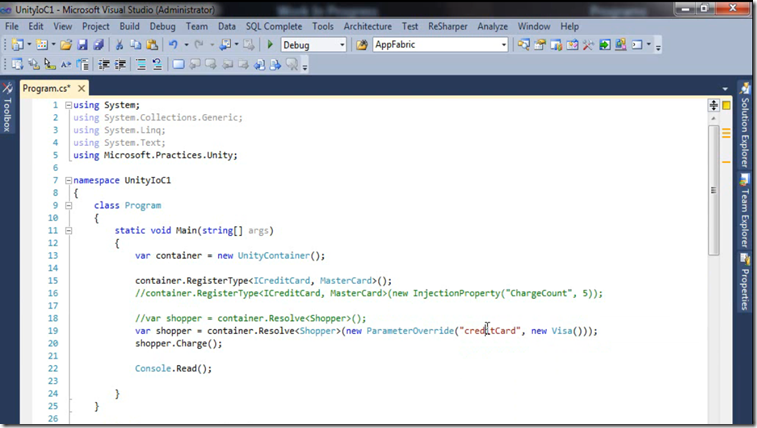Click the editor scrollbar up arrow
This screenshot has height=428, width=757.
tap(714, 118)
